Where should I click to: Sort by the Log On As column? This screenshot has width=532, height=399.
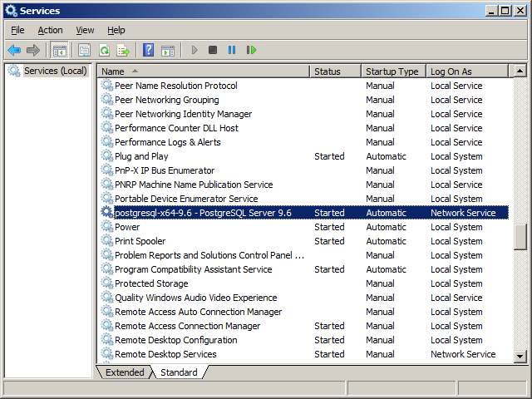click(x=465, y=71)
